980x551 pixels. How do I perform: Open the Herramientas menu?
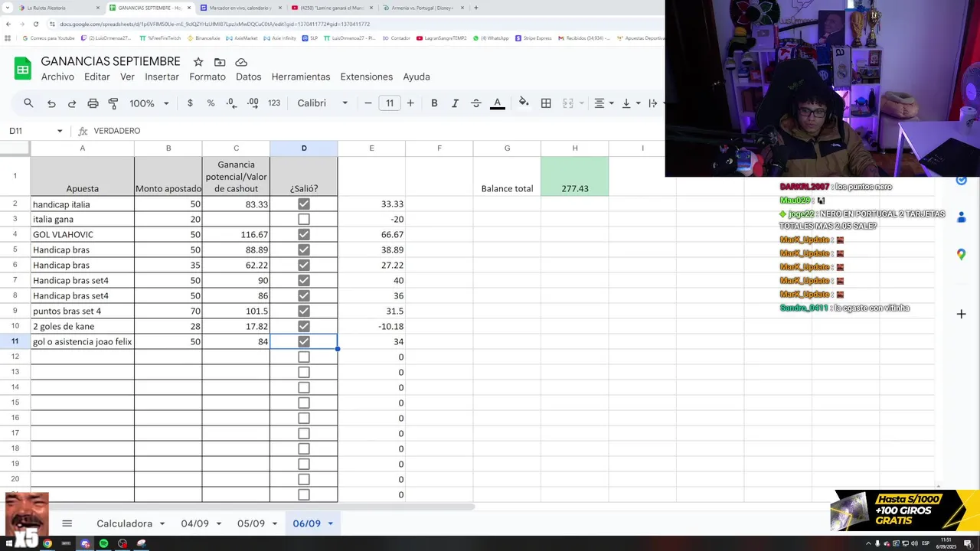tap(301, 77)
